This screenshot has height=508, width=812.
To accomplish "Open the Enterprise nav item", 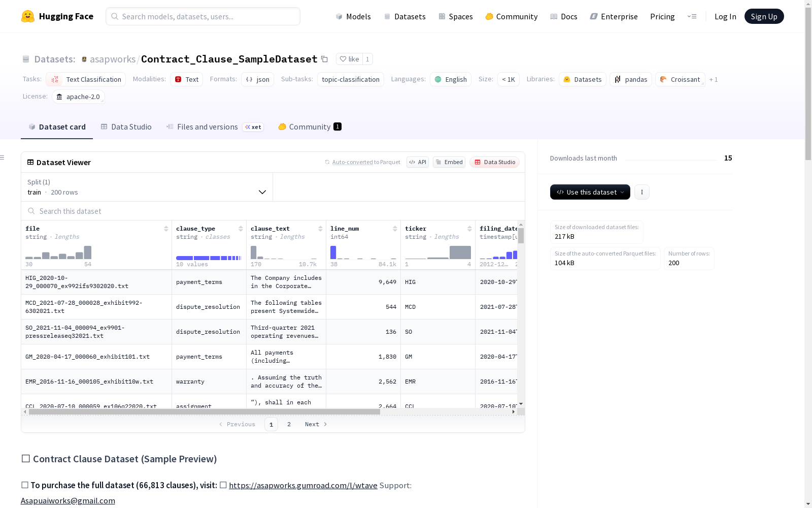I will coord(614,16).
